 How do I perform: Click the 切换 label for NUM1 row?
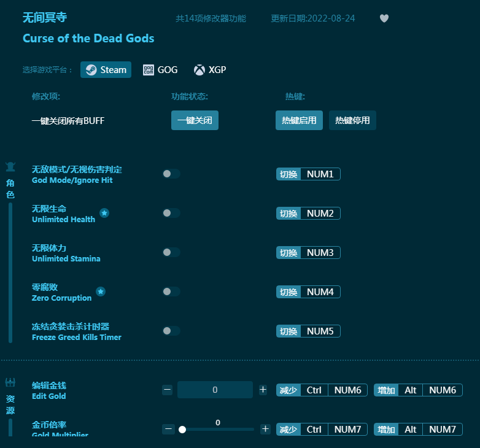[288, 174]
